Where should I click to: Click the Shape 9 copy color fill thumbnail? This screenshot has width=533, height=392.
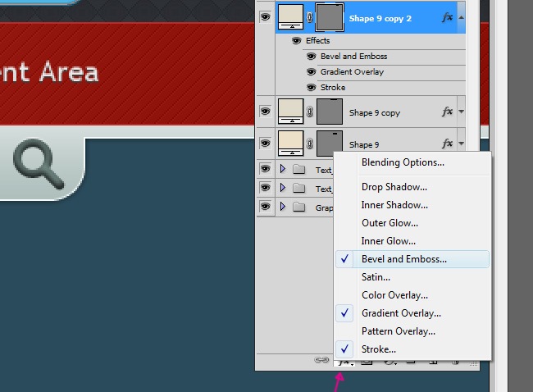(290, 112)
